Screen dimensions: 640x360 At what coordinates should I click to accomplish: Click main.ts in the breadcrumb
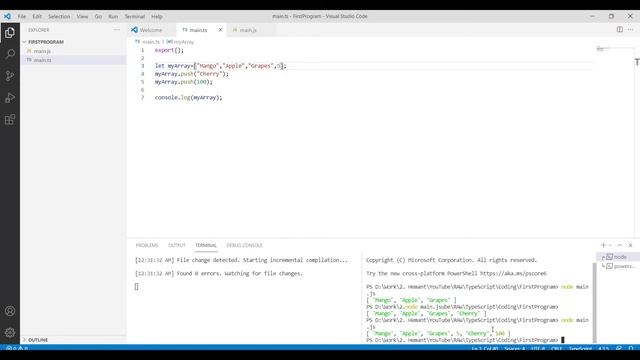coord(151,42)
